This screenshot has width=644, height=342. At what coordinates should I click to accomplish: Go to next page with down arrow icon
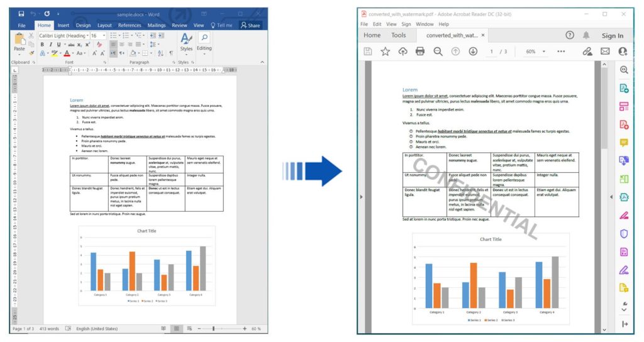[473, 52]
